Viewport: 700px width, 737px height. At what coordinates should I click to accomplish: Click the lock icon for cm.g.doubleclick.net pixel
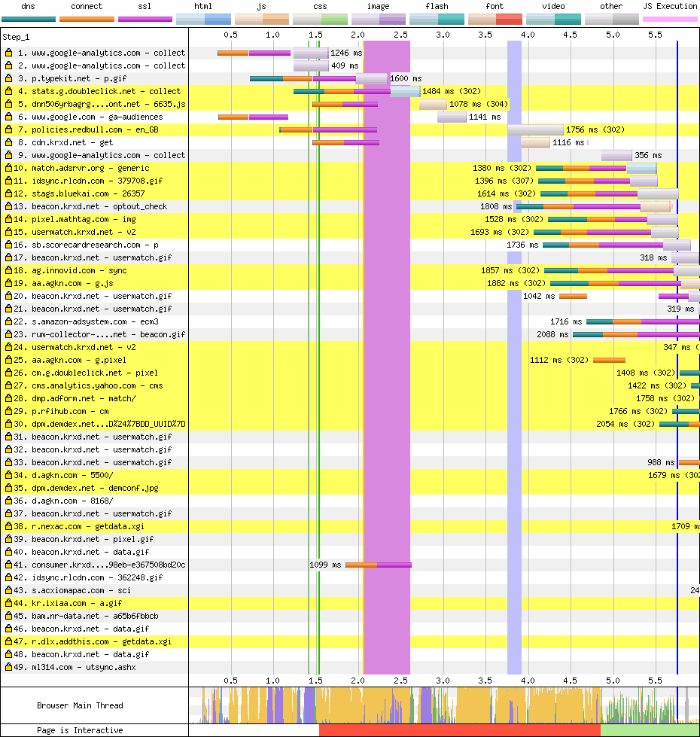click(x=8, y=373)
